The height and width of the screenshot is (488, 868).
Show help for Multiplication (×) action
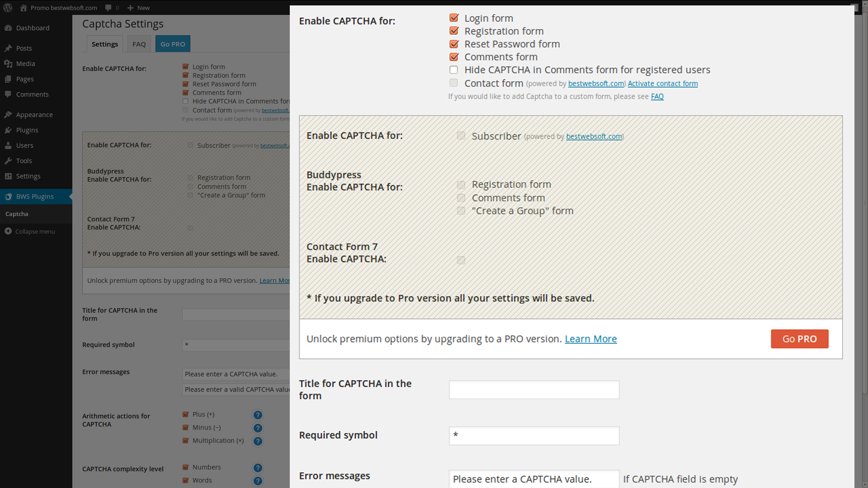pyautogui.click(x=258, y=441)
